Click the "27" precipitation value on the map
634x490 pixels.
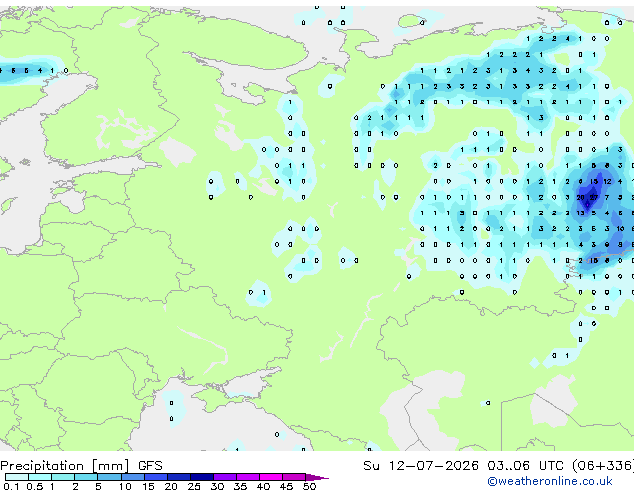(x=594, y=197)
